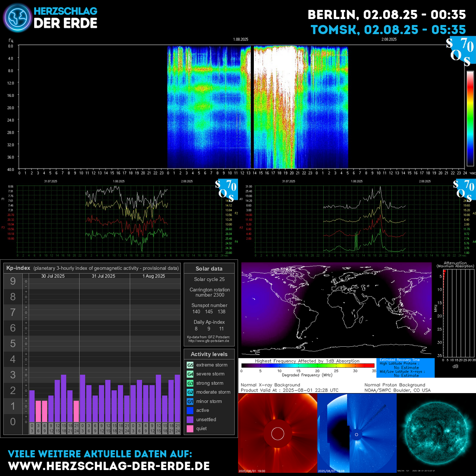
Task: Click the Herzschlag der Erde globe logo
Action: coord(17,18)
